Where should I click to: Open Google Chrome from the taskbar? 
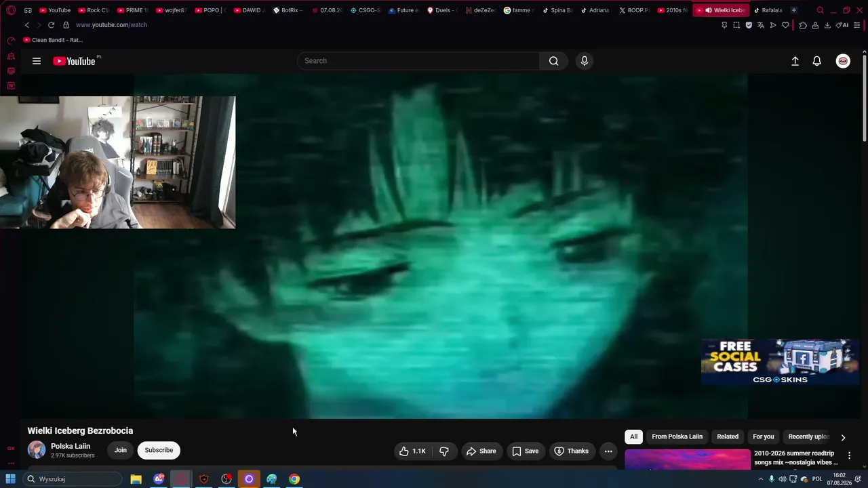click(294, 479)
